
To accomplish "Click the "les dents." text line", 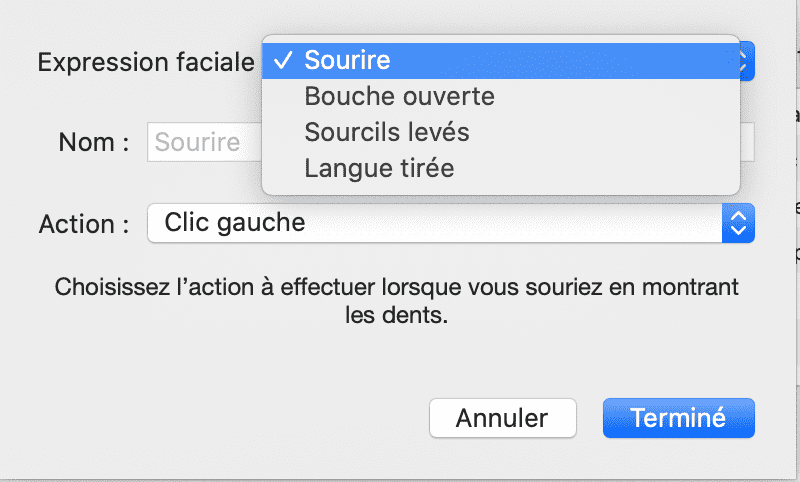I will tap(397, 316).
